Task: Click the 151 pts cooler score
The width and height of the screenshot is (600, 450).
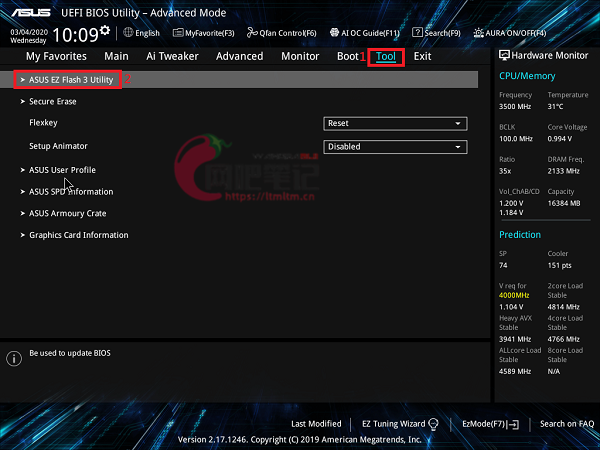Action: point(559,265)
